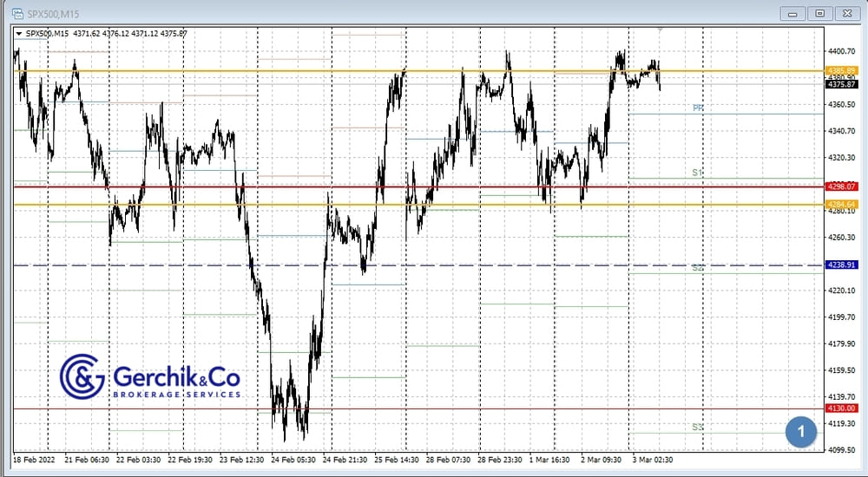
Task: Click the black 4375.87 current price label
Action: (842, 84)
